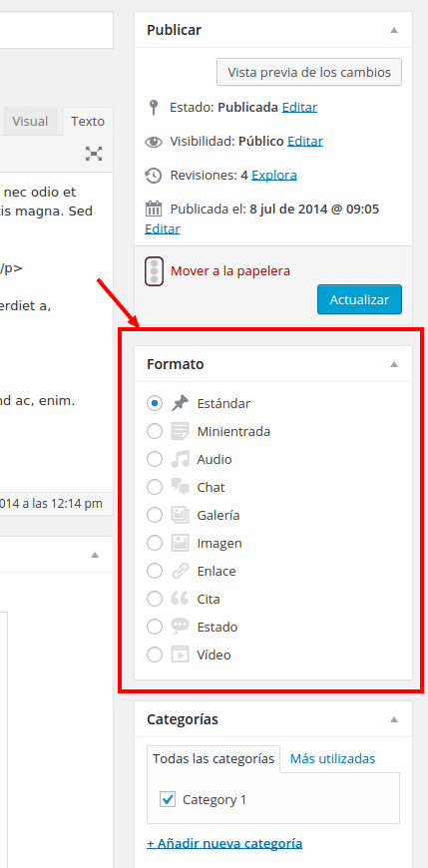
Task: Click the Vídeo film format icon
Action: point(180,654)
